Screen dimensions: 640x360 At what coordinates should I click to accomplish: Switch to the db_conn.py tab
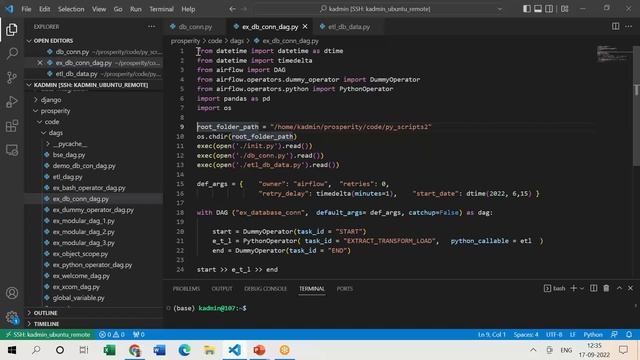click(x=195, y=27)
